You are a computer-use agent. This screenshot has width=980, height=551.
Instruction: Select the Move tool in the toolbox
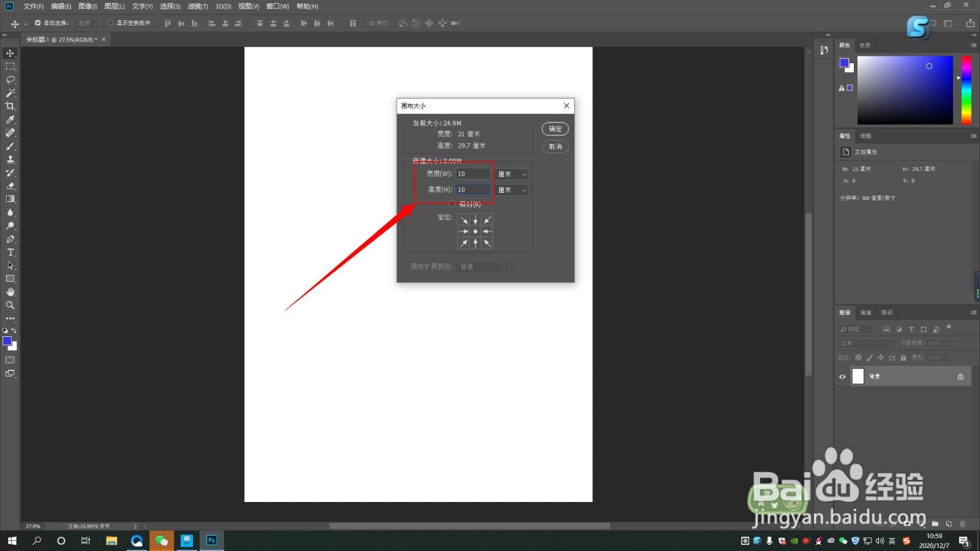10,53
